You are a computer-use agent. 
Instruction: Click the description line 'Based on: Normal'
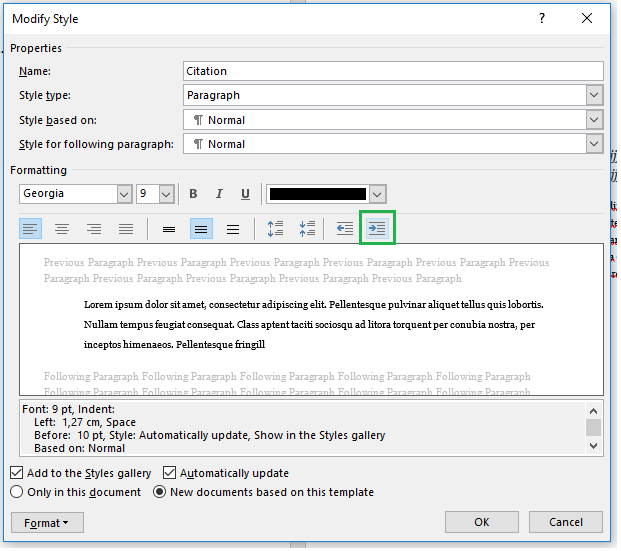tap(79, 448)
